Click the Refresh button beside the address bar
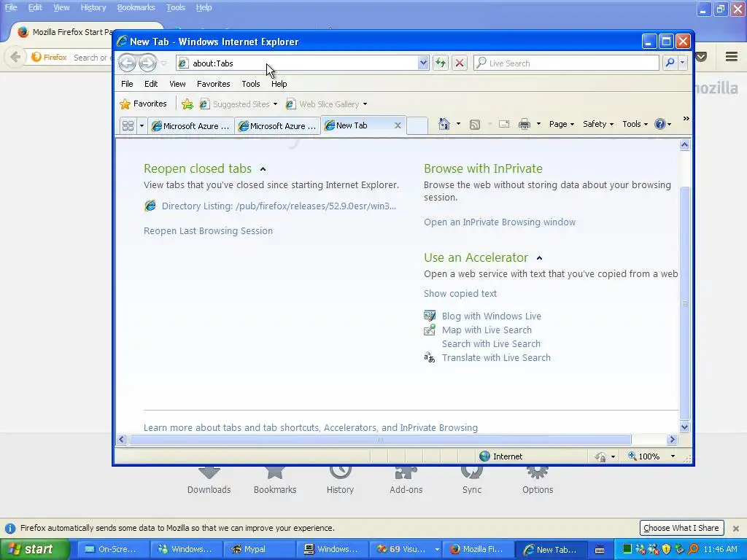Image resolution: width=747 pixels, height=560 pixels. pyautogui.click(x=441, y=63)
